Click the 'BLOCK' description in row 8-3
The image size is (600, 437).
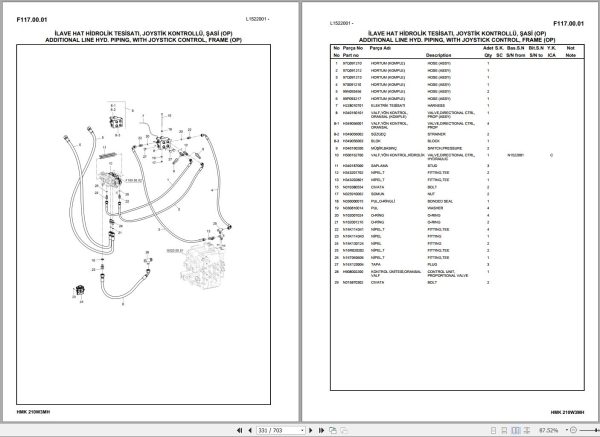tap(434, 141)
